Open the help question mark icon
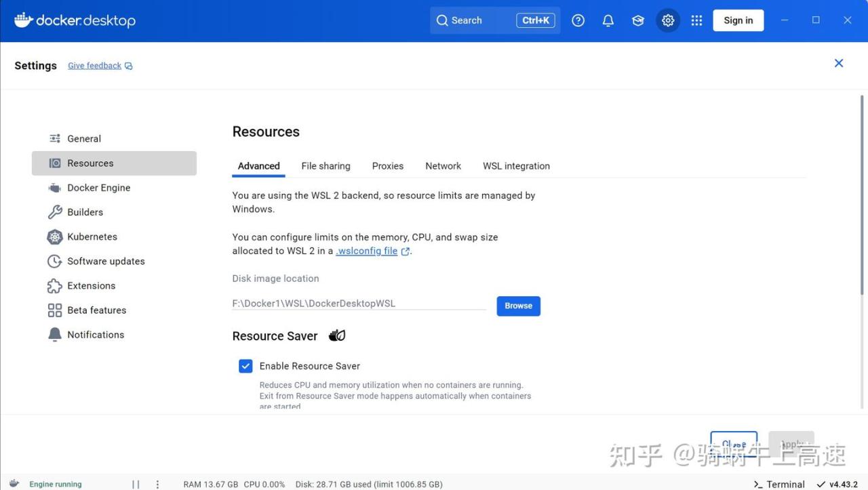The width and height of the screenshot is (868, 490). pos(578,20)
